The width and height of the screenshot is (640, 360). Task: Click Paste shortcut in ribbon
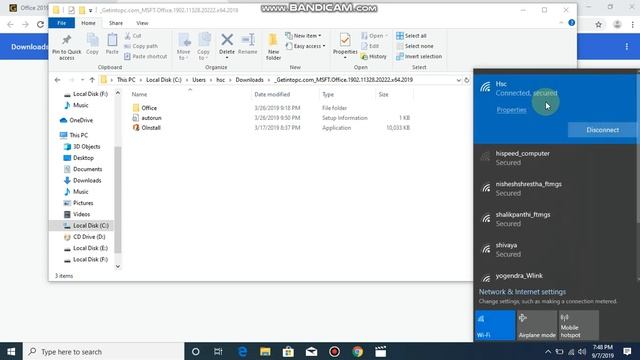pyautogui.click(x=146, y=56)
